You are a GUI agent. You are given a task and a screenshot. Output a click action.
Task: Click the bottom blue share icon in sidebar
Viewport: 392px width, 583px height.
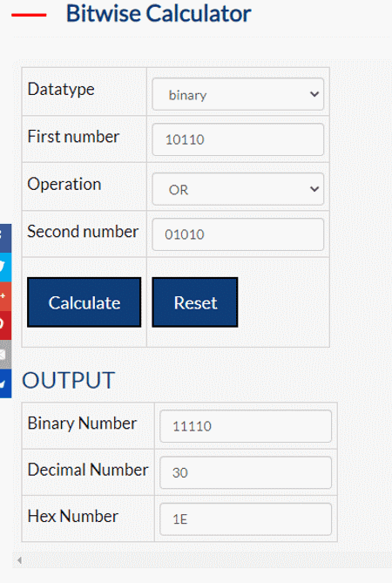tap(5, 383)
